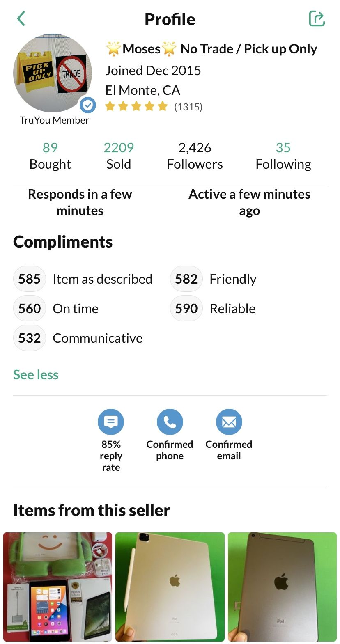Open the 2209 Sold list
Viewport: 340px width, 644px height.
tap(119, 156)
